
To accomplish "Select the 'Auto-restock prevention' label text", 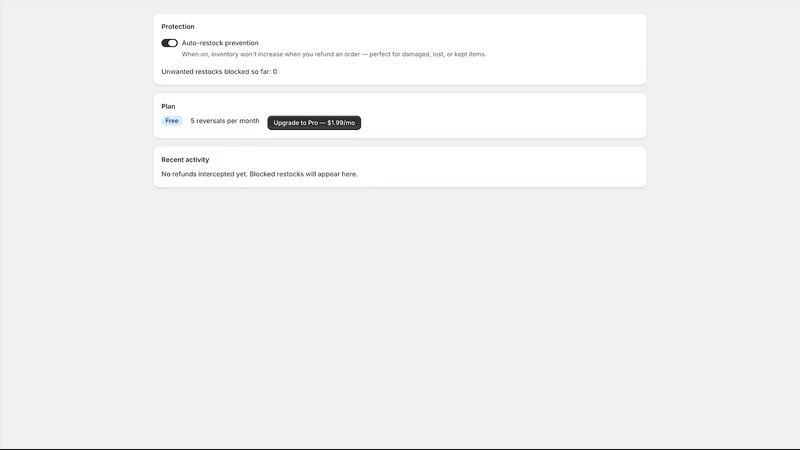I will coord(220,43).
